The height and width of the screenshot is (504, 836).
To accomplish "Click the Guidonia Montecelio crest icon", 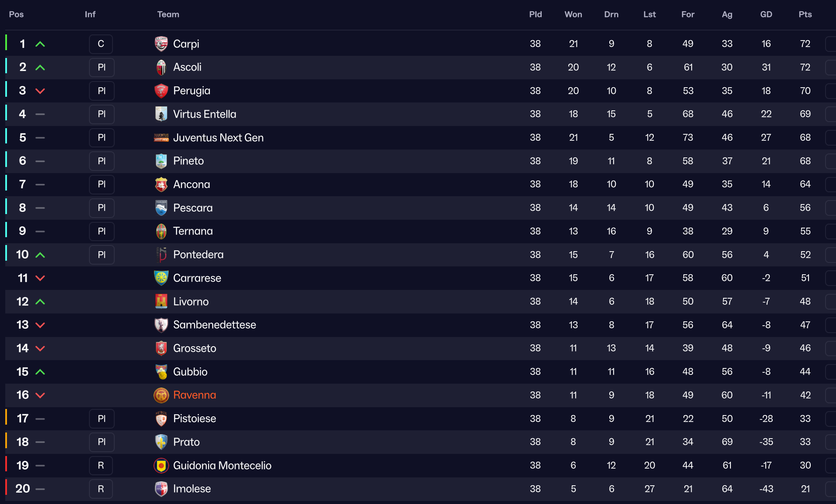I will 161,465.
